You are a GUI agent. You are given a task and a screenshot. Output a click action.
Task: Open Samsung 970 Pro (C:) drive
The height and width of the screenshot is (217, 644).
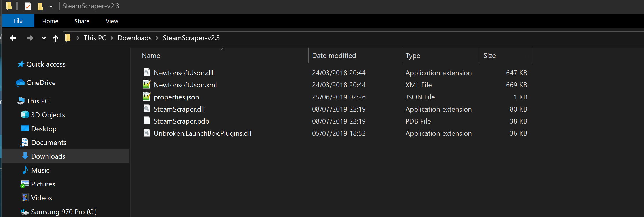point(64,212)
